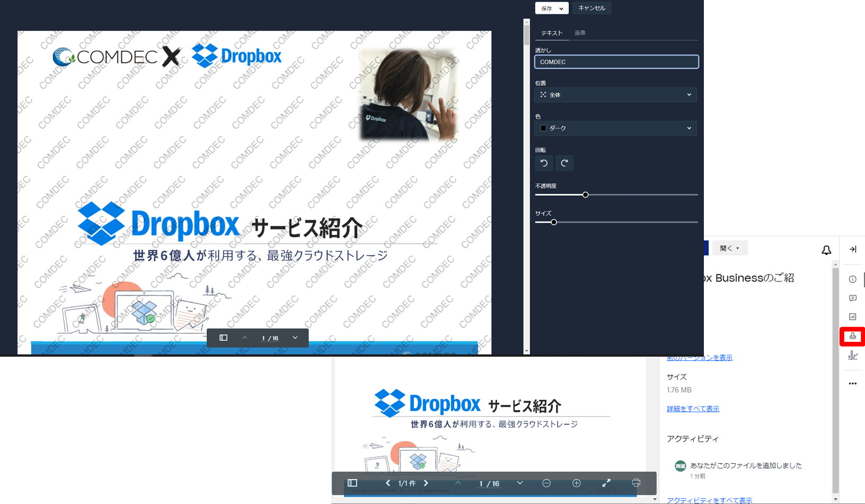Click the editor scrollbar up arrow

tap(526, 22)
